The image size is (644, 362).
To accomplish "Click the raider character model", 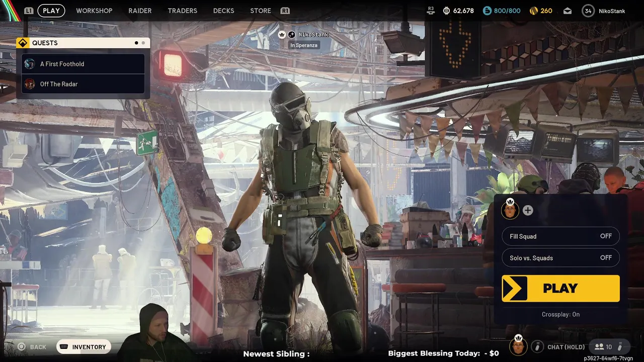I will point(302,216).
